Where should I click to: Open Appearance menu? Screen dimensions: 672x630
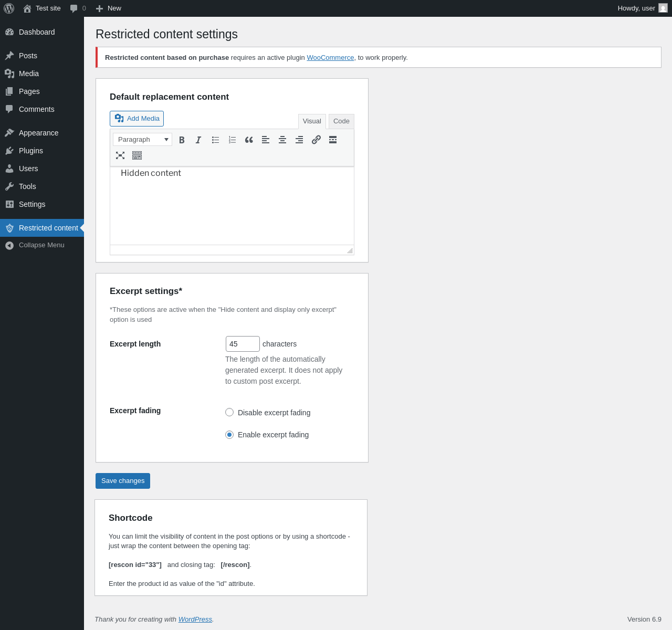coord(42,133)
